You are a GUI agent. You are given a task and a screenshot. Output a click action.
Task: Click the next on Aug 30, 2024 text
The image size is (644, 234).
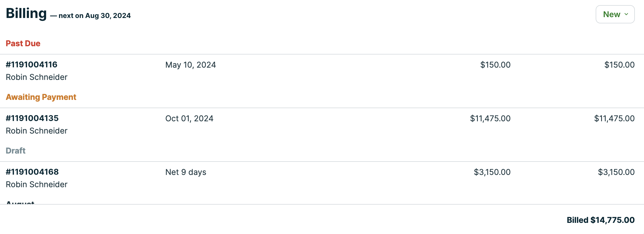coord(94,16)
